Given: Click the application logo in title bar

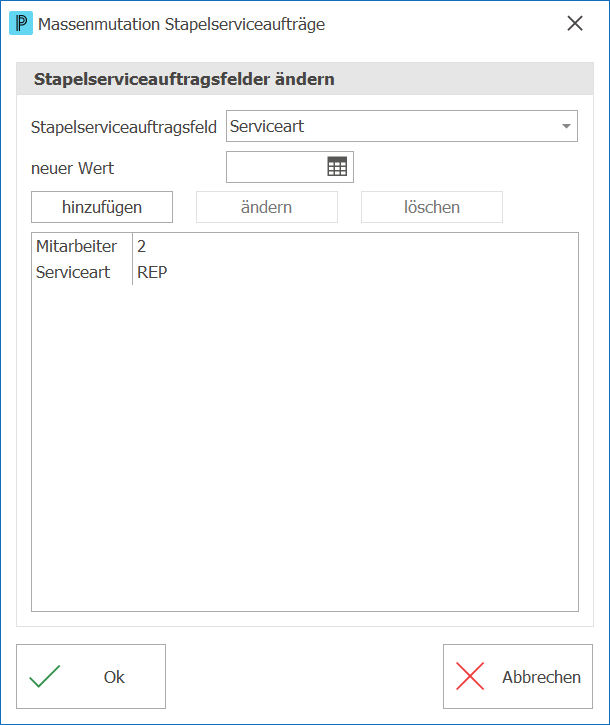Looking at the screenshot, I should (21, 23).
